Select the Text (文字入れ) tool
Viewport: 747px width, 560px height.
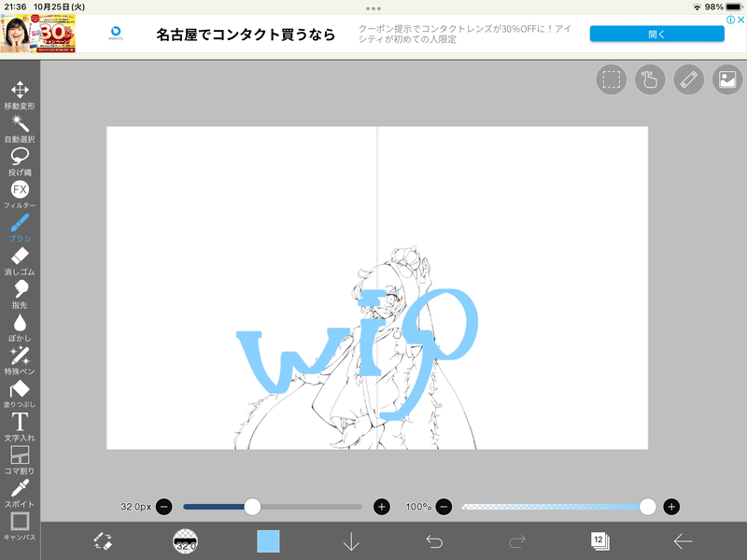point(20,427)
